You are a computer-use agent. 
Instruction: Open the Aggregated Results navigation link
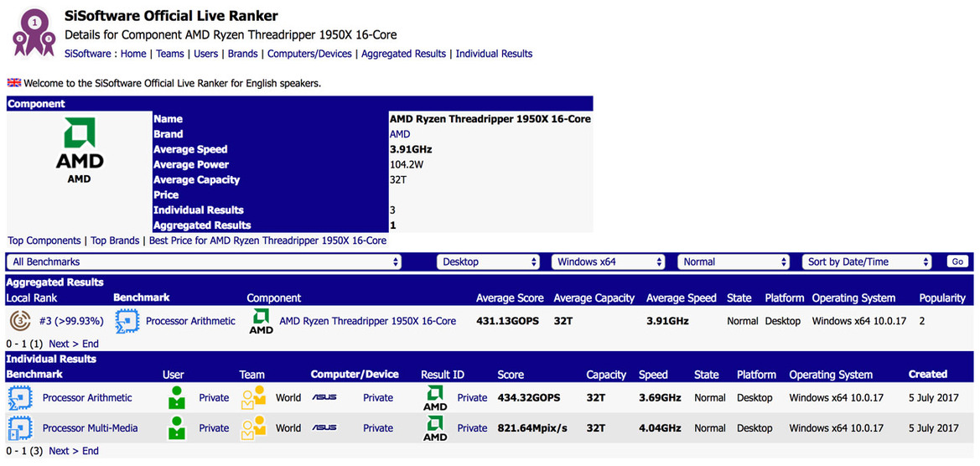pyautogui.click(x=404, y=54)
